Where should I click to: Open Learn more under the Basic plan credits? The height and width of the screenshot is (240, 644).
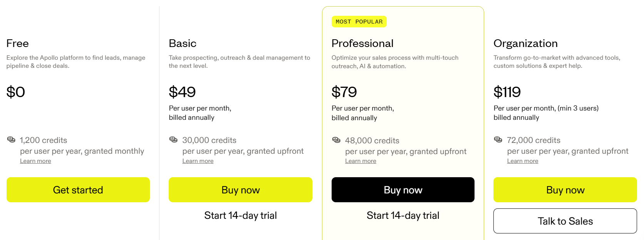[x=198, y=161]
